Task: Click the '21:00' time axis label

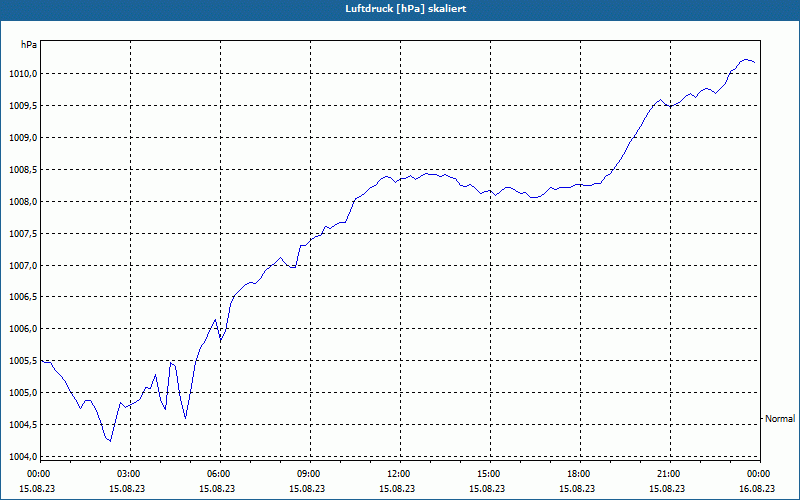Action: pyautogui.click(x=670, y=474)
